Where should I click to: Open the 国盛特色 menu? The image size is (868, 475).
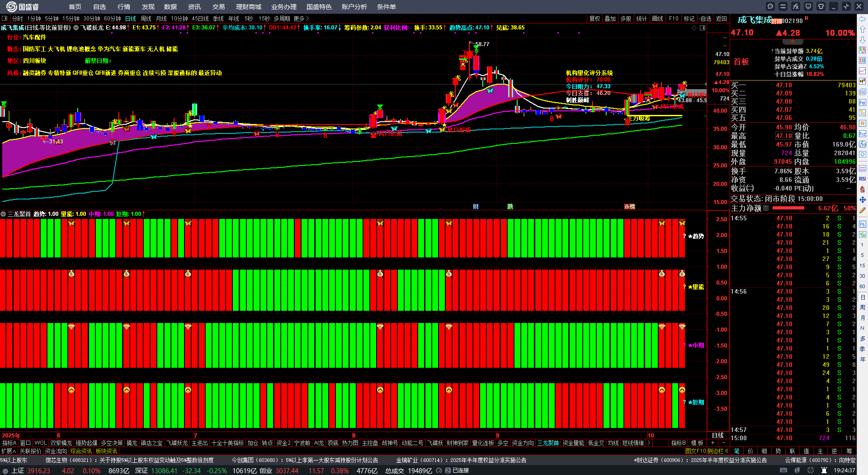pos(319,7)
